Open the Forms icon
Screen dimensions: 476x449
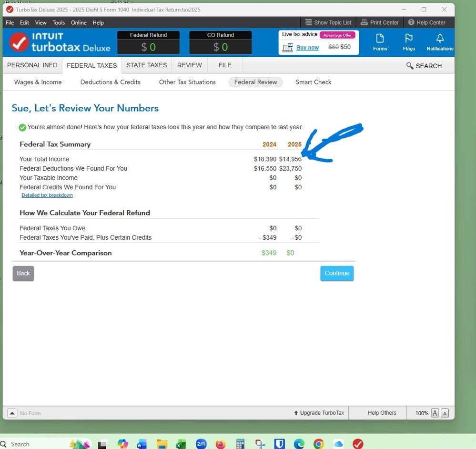[380, 42]
